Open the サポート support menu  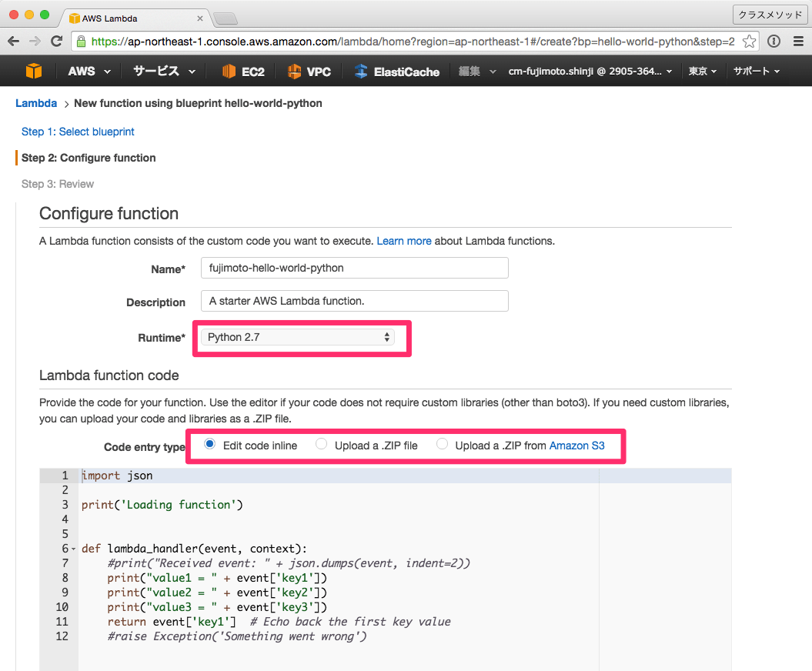click(x=756, y=72)
